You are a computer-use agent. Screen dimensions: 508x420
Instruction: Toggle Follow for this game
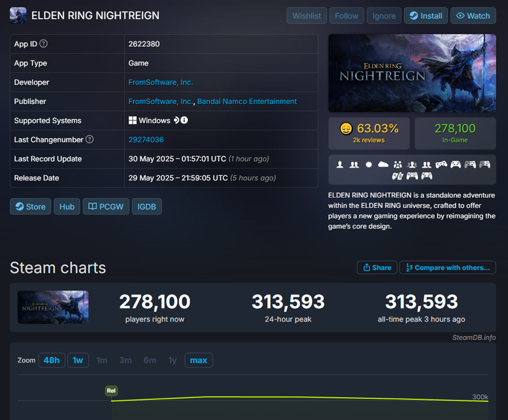[346, 16]
